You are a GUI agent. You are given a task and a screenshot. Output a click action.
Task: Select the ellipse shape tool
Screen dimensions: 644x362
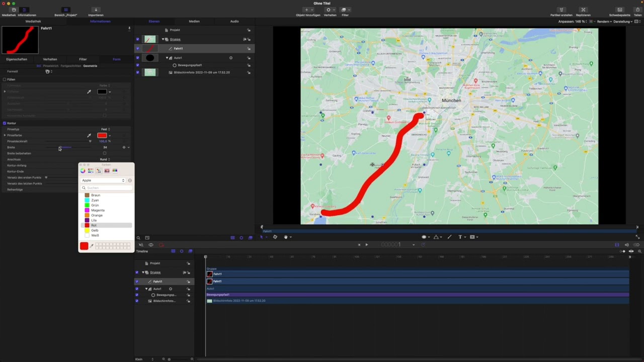click(424, 237)
